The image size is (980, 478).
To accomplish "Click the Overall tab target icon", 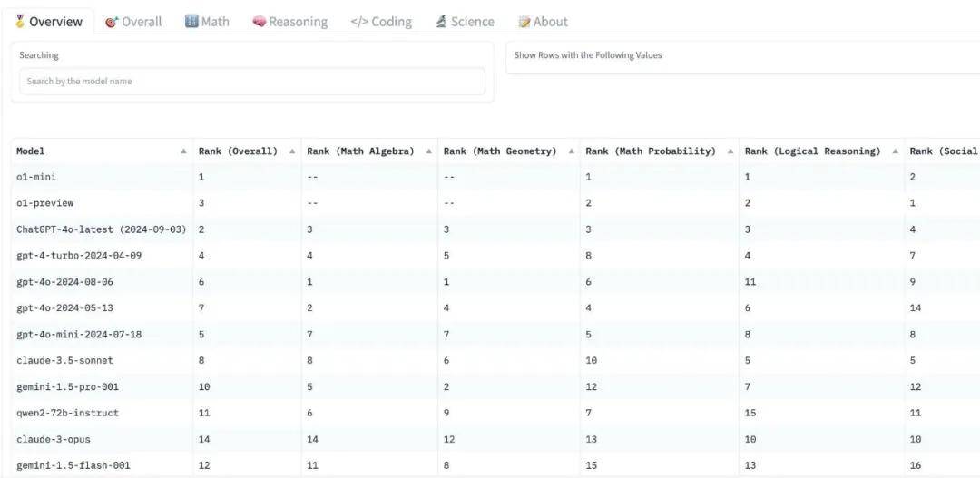I will 112,22.
